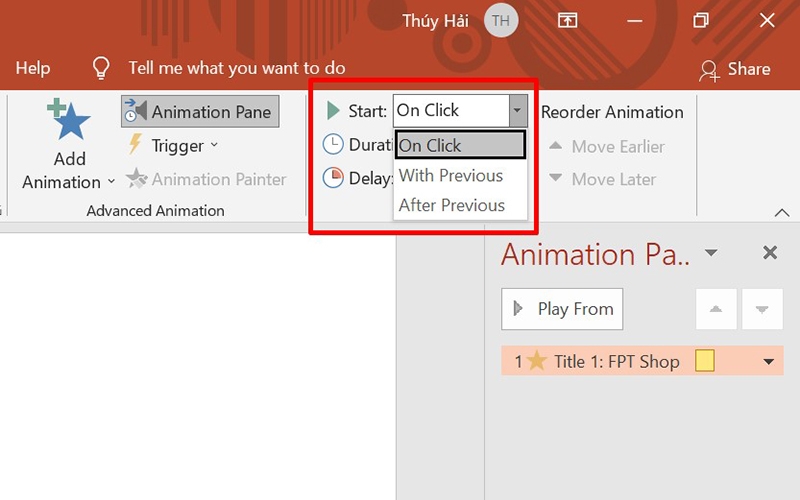Choose After Previous from the Start list
The height and width of the screenshot is (500, 800).
[x=460, y=205]
